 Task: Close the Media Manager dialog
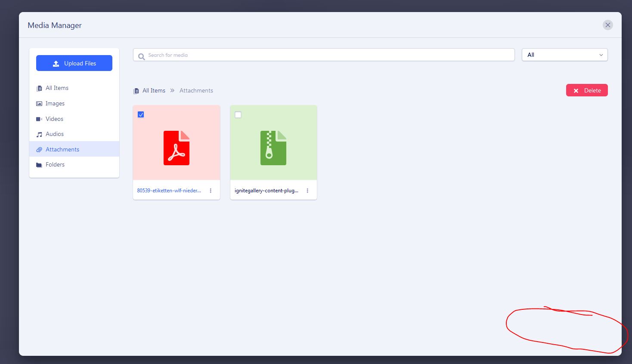[607, 25]
